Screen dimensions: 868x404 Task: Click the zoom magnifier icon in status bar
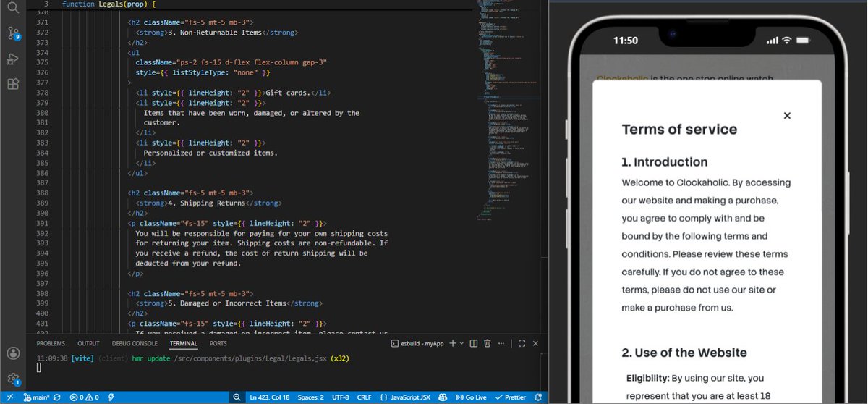pyautogui.click(x=237, y=397)
